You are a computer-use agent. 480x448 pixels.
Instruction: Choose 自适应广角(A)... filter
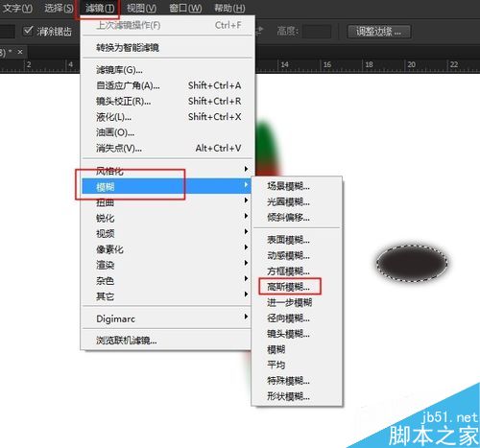tap(167, 85)
